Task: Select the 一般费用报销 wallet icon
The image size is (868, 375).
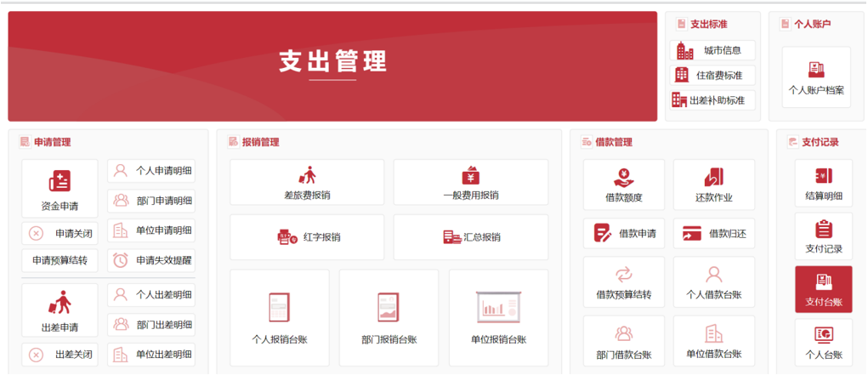Action: (x=470, y=176)
